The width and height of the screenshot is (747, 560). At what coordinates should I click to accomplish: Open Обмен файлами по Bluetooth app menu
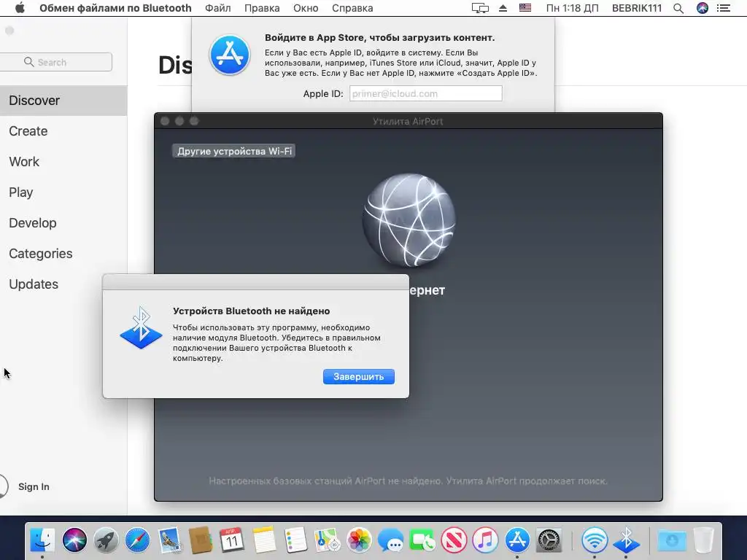pyautogui.click(x=115, y=8)
